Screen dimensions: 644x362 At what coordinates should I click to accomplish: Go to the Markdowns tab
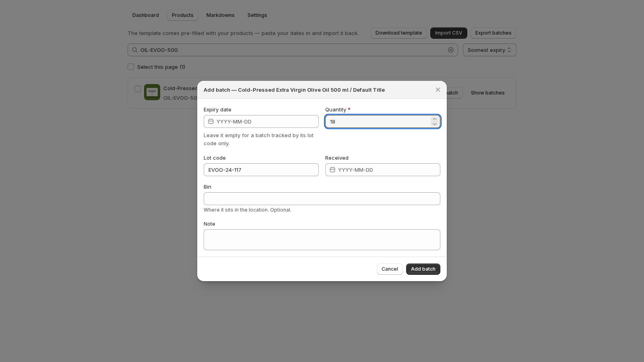coord(221,15)
